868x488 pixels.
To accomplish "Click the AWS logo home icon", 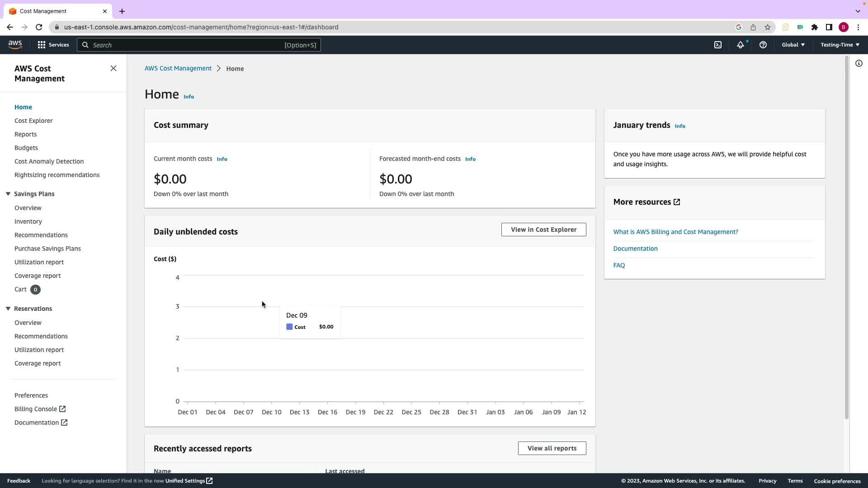I will [15, 44].
